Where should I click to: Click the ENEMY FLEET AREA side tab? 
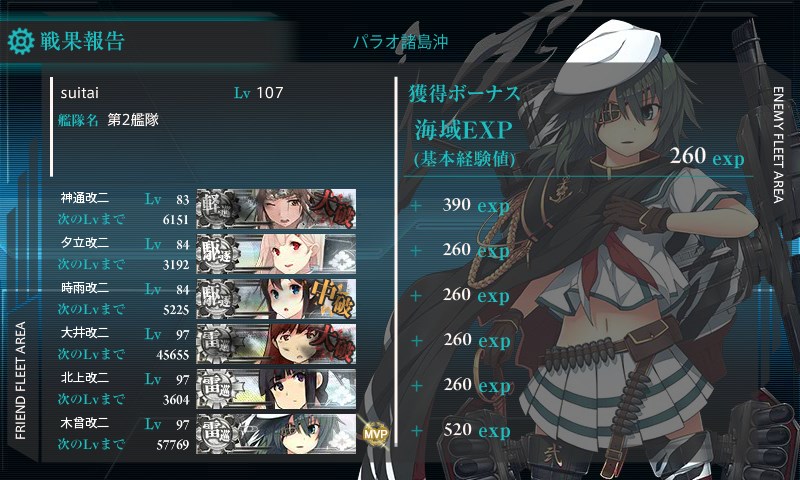(x=778, y=145)
